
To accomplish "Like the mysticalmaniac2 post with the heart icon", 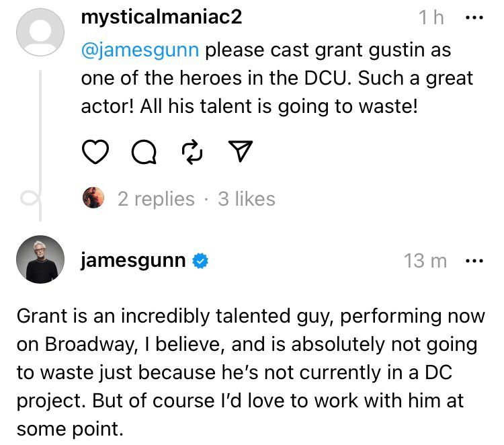I will click(95, 152).
